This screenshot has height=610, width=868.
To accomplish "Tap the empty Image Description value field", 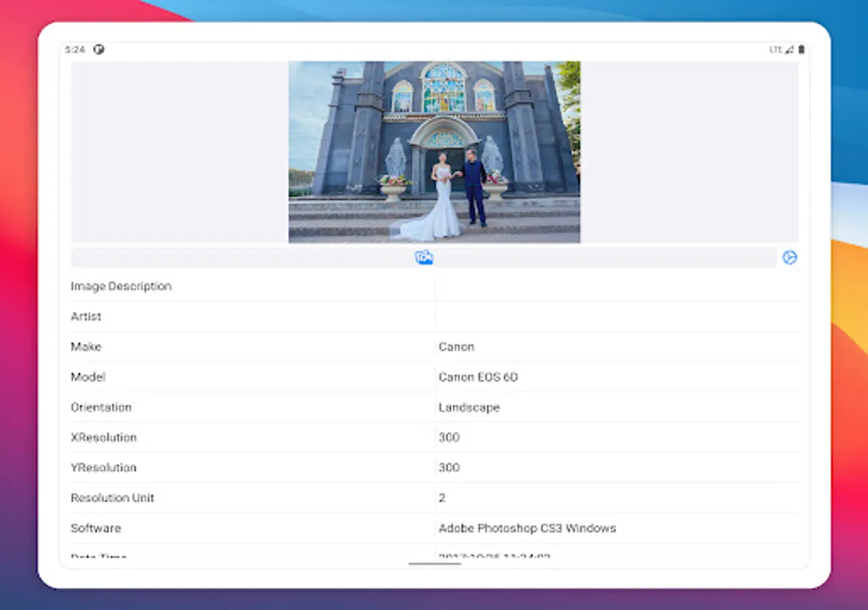I will click(618, 287).
